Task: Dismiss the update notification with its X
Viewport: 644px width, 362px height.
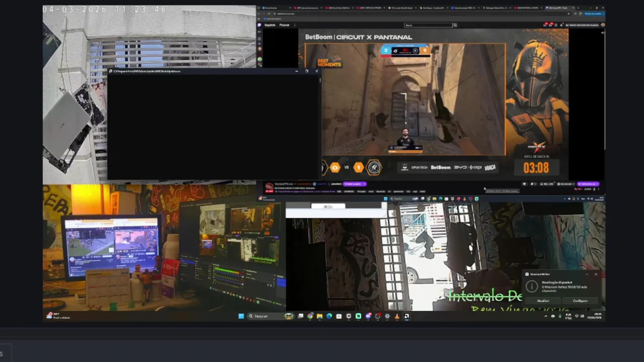Action: [596, 274]
